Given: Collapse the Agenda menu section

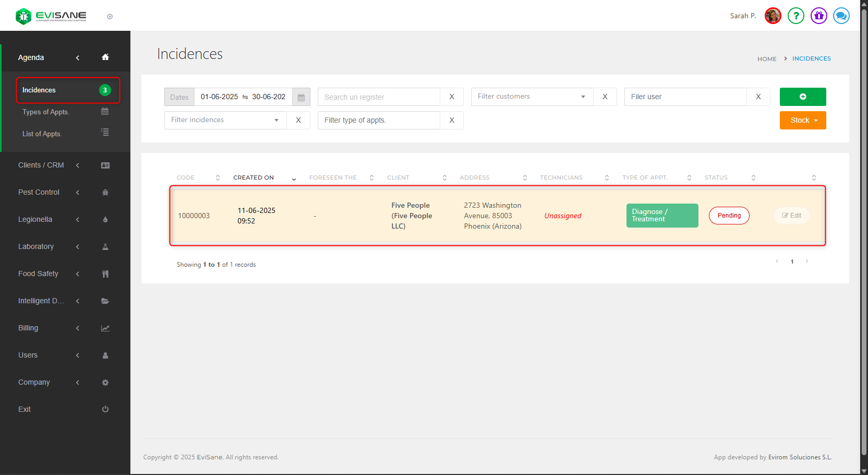Looking at the screenshot, I should coord(78,57).
